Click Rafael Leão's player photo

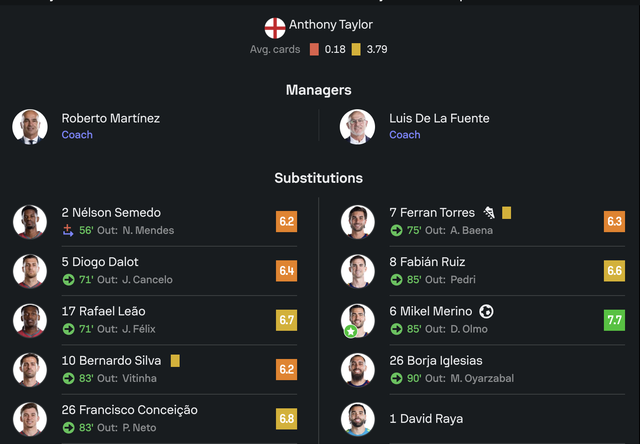(x=30, y=320)
